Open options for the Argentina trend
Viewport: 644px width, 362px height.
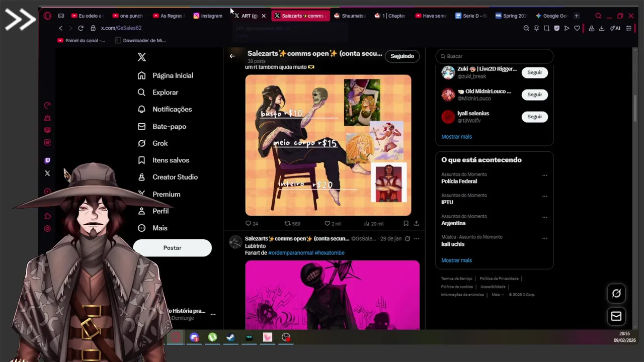pyautogui.click(x=544, y=218)
